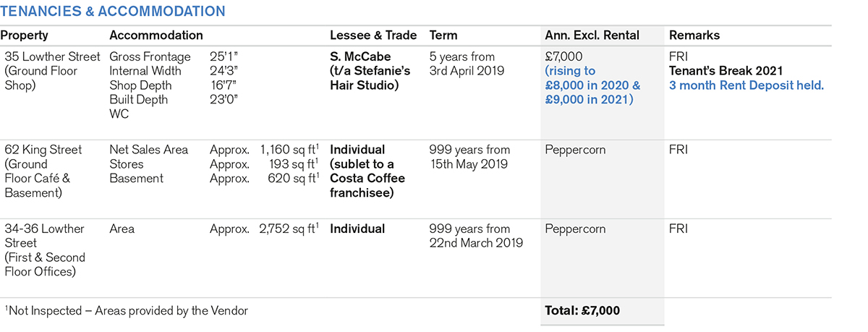Click the 2,752 sq ft area value
The height and width of the screenshot is (332, 868).
[287, 229]
